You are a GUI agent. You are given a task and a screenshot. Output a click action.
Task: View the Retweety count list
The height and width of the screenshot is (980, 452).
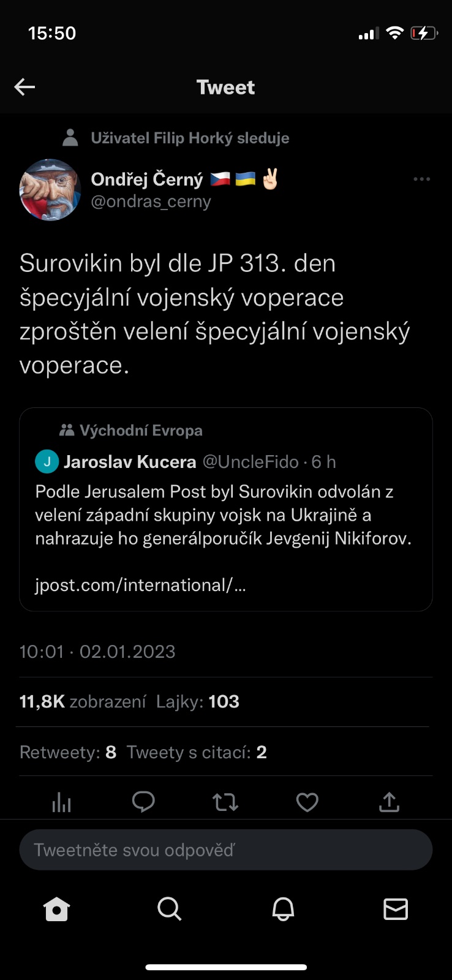68,752
